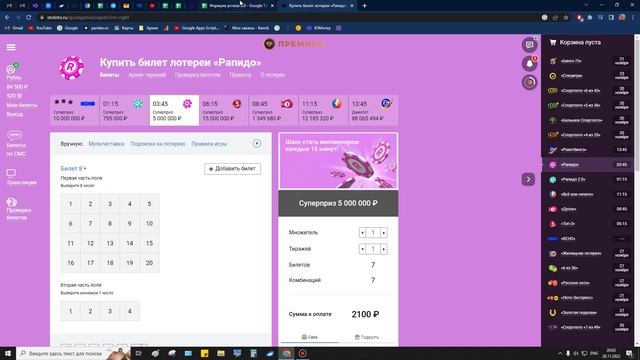640x360 pixels.
Task: Increase the Множитель value
Action: point(384,233)
